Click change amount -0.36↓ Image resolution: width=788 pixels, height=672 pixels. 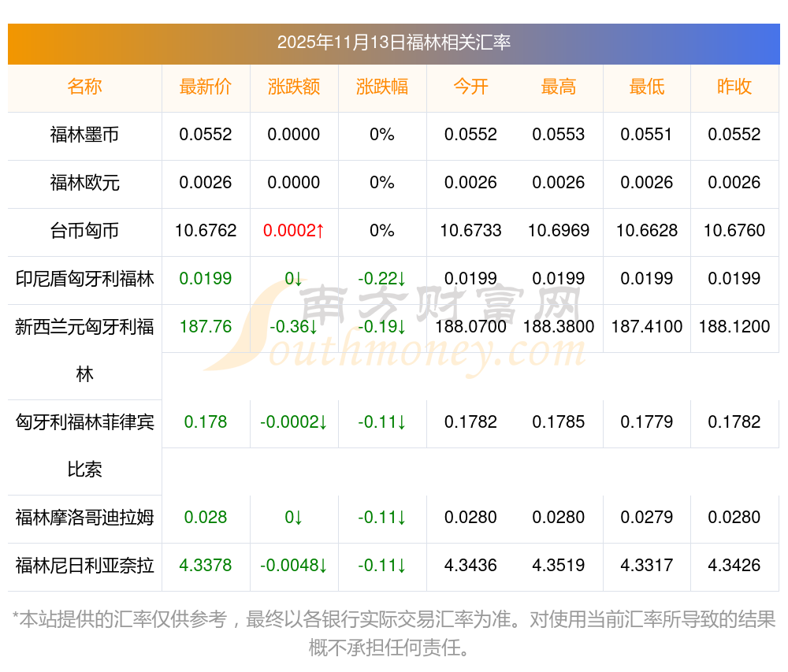(293, 326)
